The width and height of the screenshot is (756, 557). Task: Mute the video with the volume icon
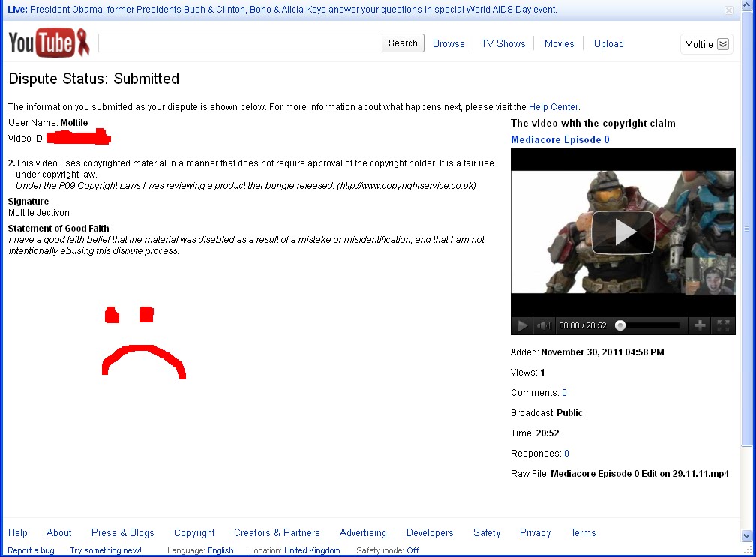[544, 325]
